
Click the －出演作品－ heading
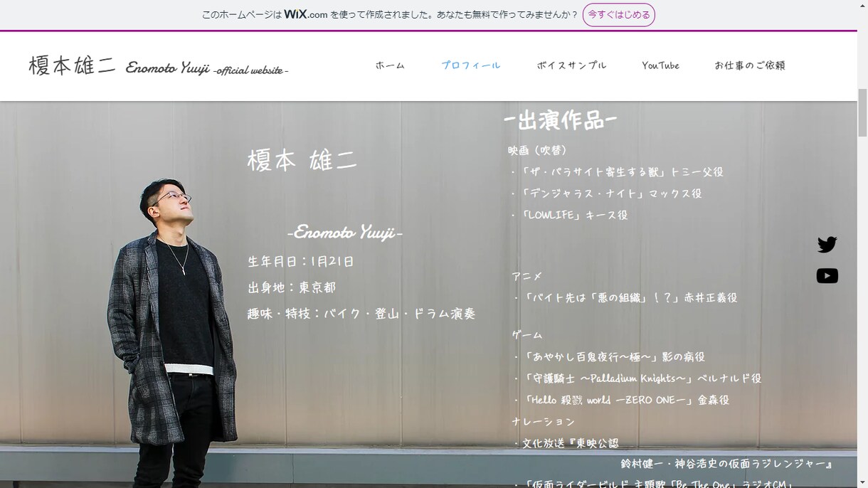point(560,120)
